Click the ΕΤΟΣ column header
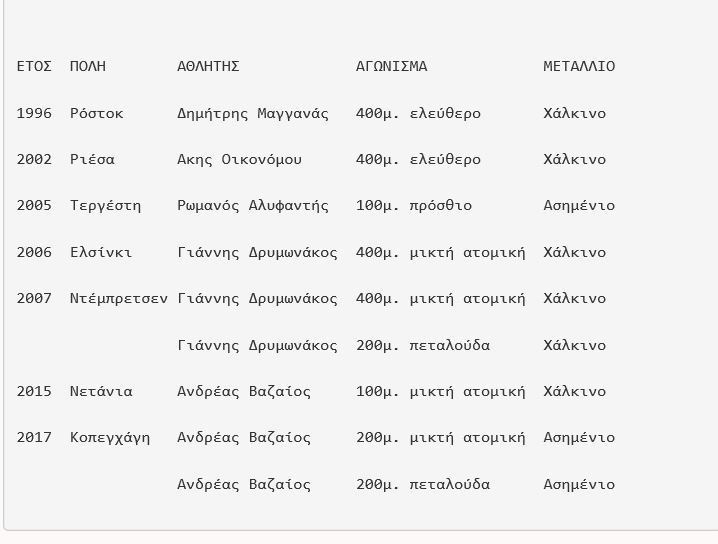Screen dimensions: 718x544 pos(34,67)
